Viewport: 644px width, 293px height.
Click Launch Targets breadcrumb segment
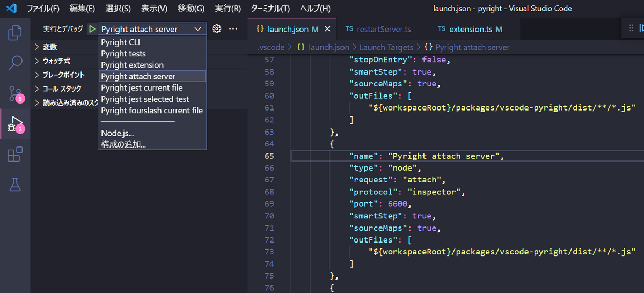(x=386, y=47)
